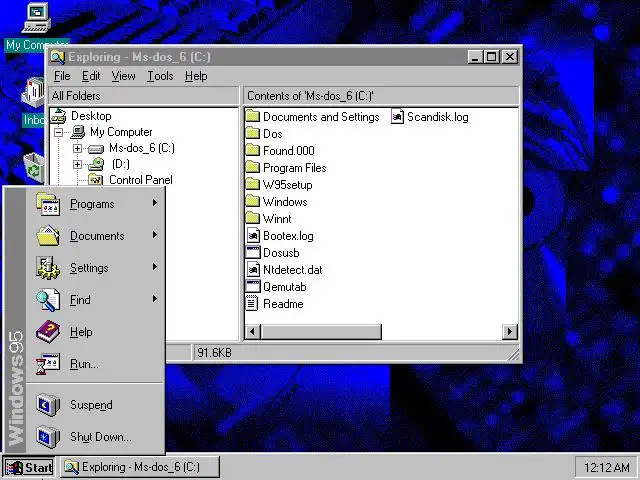
Task: Click the Program Files folder icon
Action: coord(253,168)
